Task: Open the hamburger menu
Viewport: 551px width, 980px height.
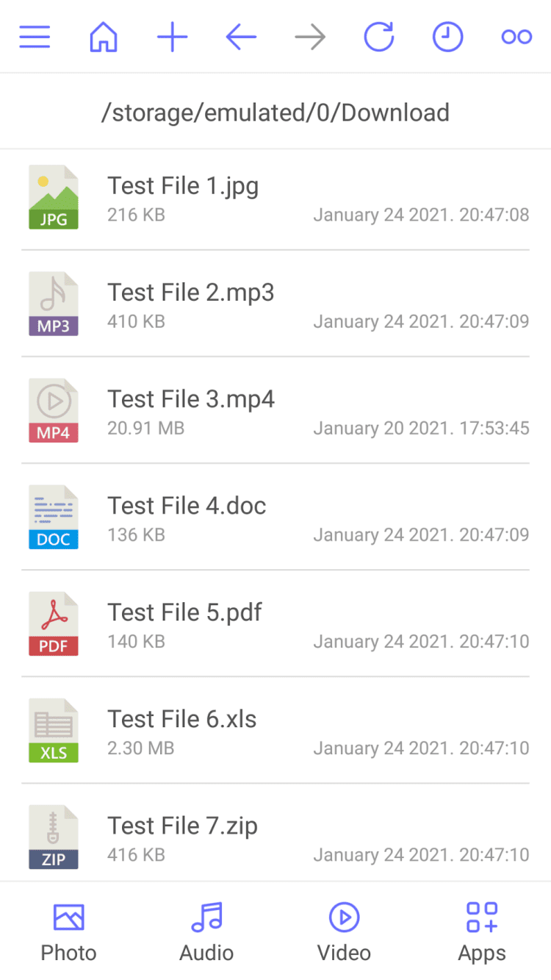Action: coord(35,37)
